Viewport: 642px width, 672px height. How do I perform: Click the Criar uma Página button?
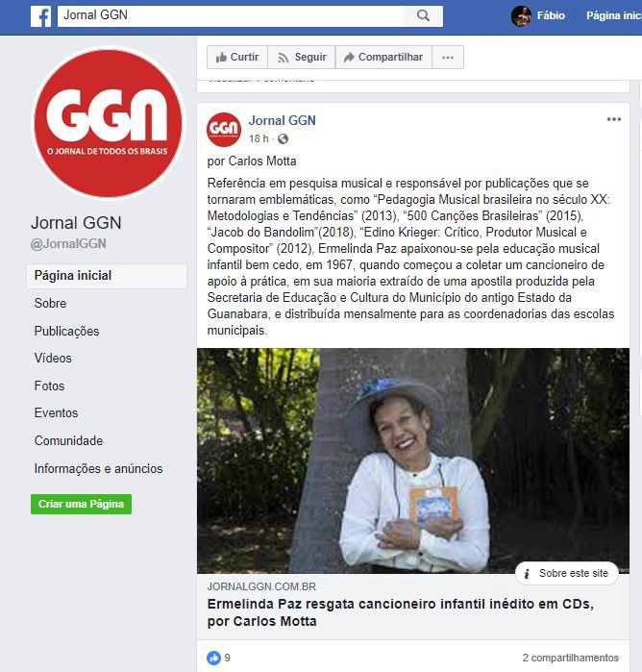point(81,504)
